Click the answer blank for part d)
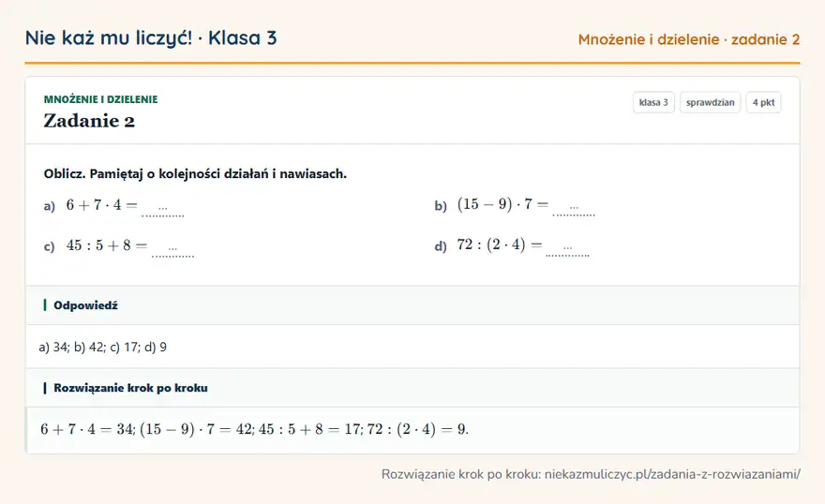The height and width of the screenshot is (504, 825). coord(567,248)
